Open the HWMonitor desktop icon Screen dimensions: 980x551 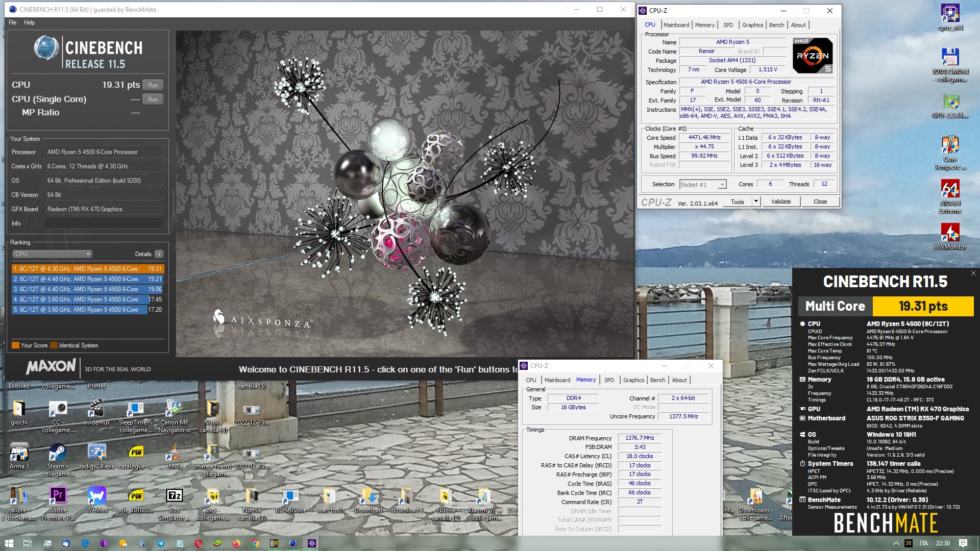pos(950,237)
